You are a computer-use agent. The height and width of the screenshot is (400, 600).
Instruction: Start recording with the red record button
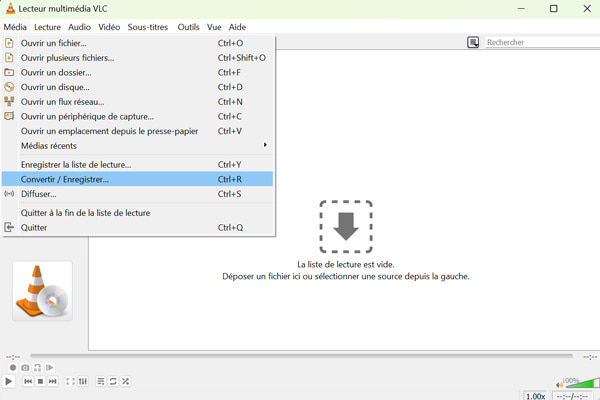[x=13, y=368]
